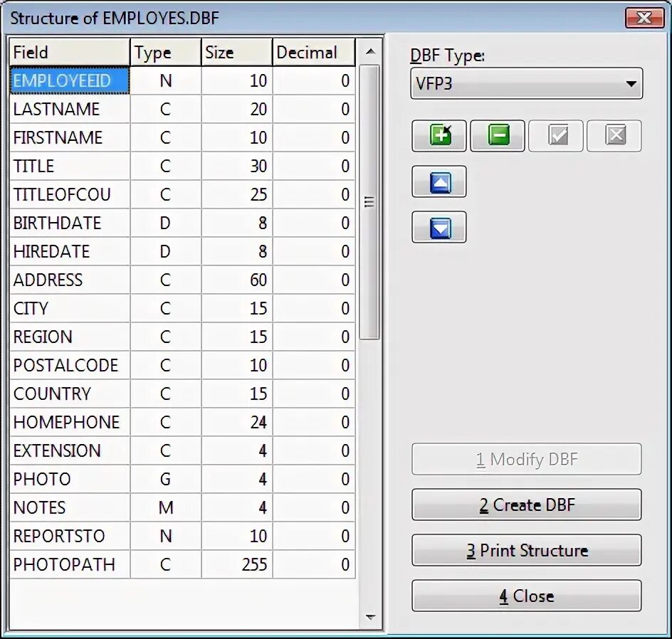Viewport: 672px width, 639px height.
Task: Click the scrollbar down arrow in field list
Action: click(370, 617)
